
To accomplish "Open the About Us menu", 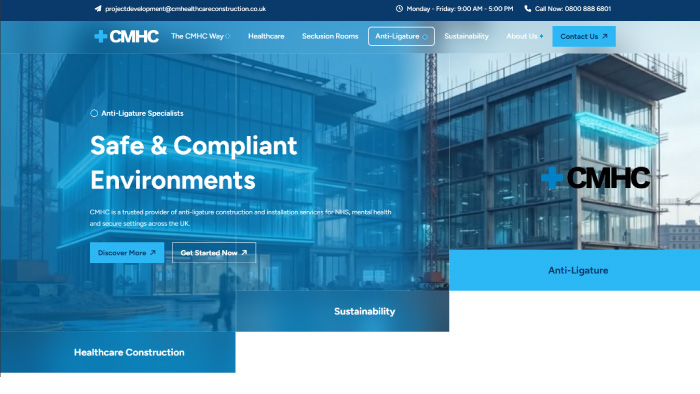I will 522,36.
